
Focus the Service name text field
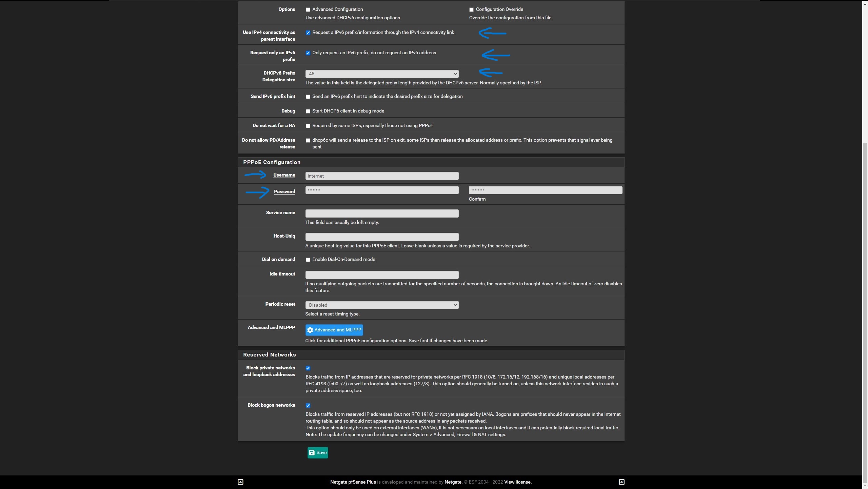382,213
